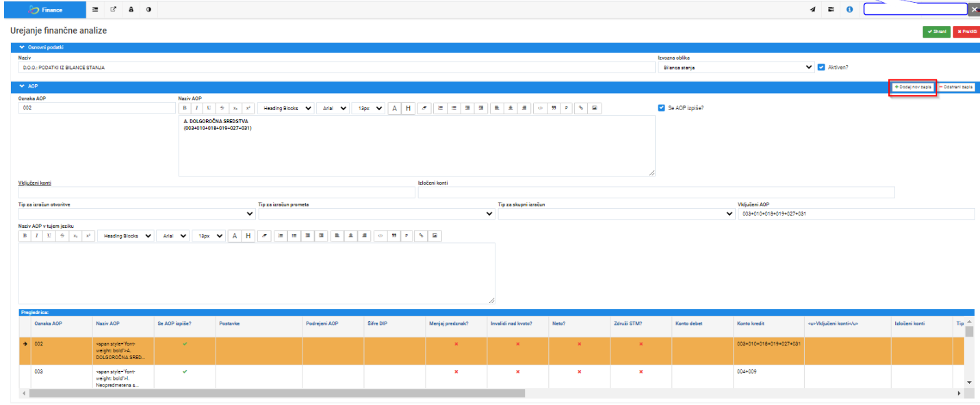Toggle the contrast icon in top bar

click(x=149, y=10)
